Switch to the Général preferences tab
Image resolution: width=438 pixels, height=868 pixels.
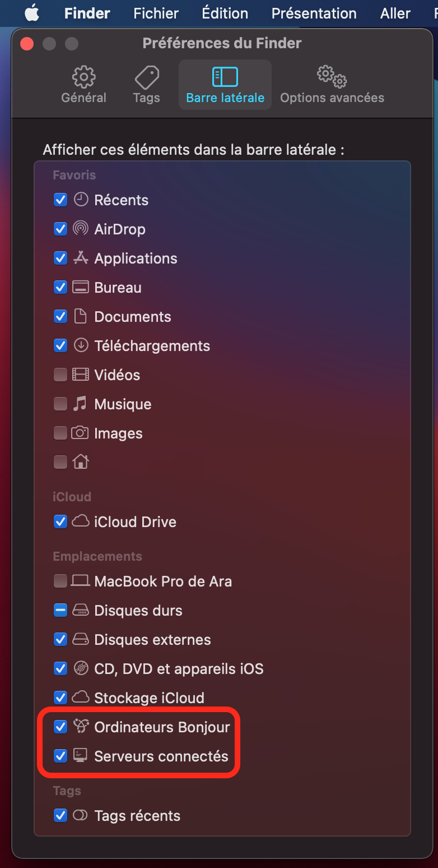(x=83, y=85)
